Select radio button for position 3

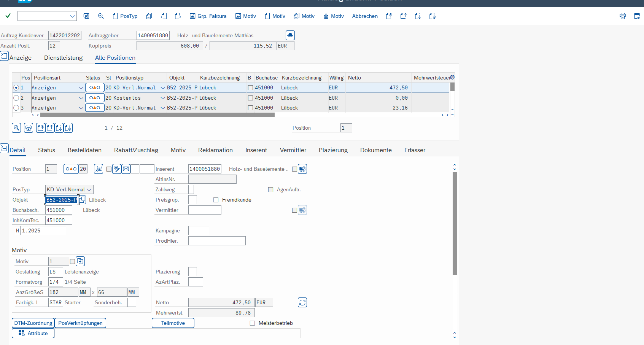pyautogui.click(x=16, y=108)
